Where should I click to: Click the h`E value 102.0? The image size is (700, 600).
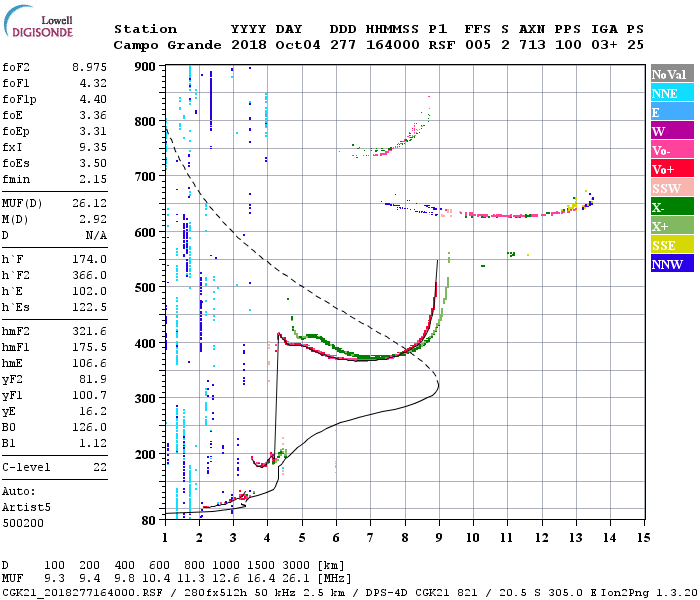point(89,291)
